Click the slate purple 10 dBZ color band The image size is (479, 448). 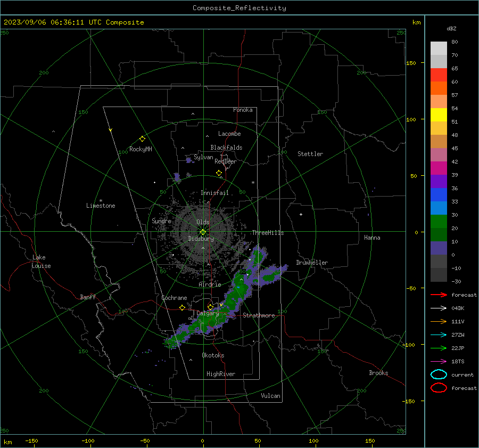click(x=439, y=248)
